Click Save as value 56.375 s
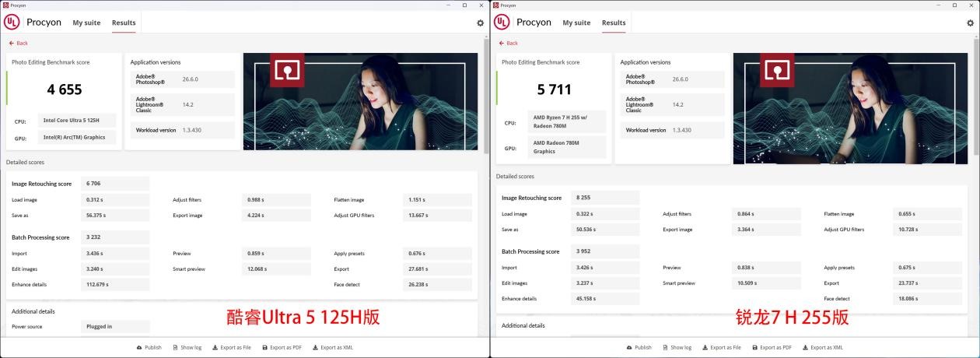Screen dimensions: 980x358 coord(115,216)
